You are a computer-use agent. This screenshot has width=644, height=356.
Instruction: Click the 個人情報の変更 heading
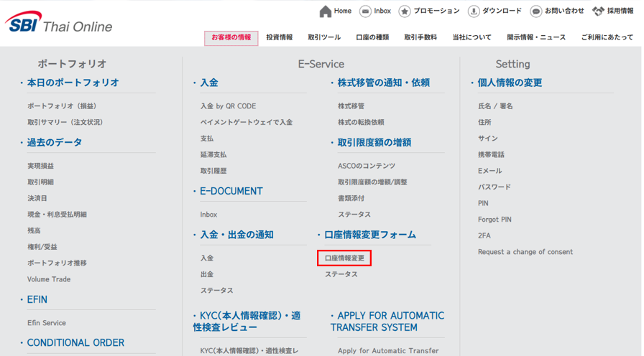click(510, 83)
